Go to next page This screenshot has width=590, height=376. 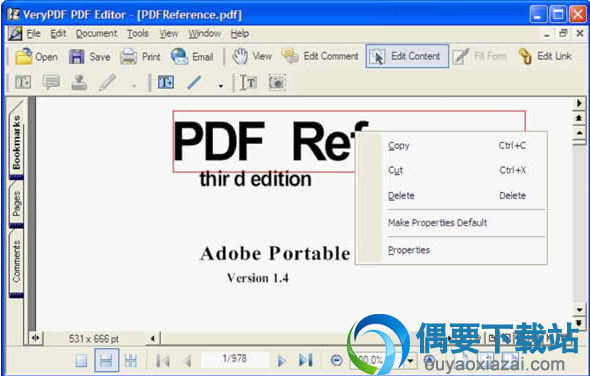(281, 361)
